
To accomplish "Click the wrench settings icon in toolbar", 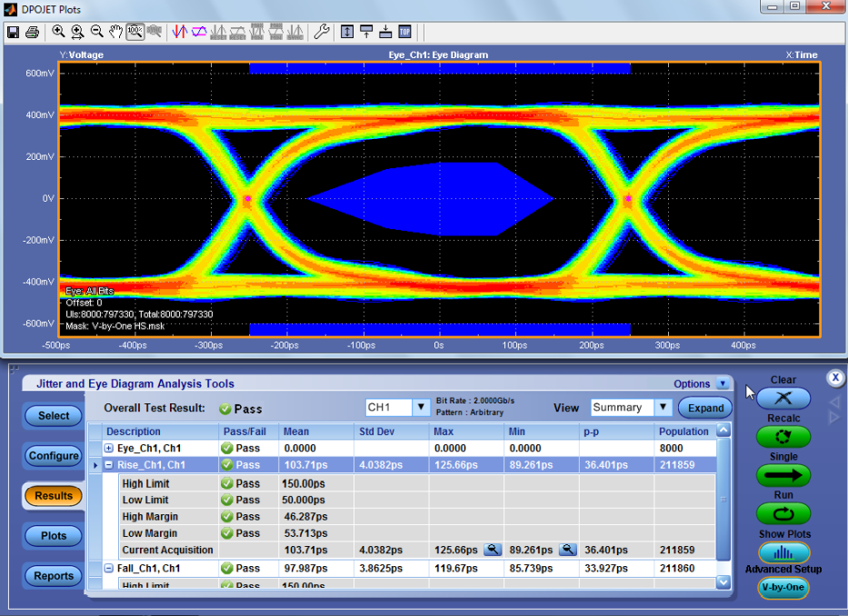I will coord(322,32).
